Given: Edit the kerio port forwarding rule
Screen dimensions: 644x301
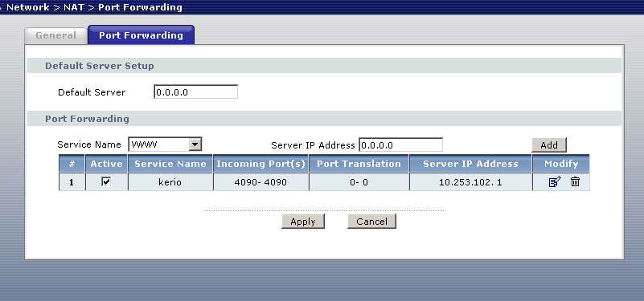Looking at the screenshot, I should (555, 181).
